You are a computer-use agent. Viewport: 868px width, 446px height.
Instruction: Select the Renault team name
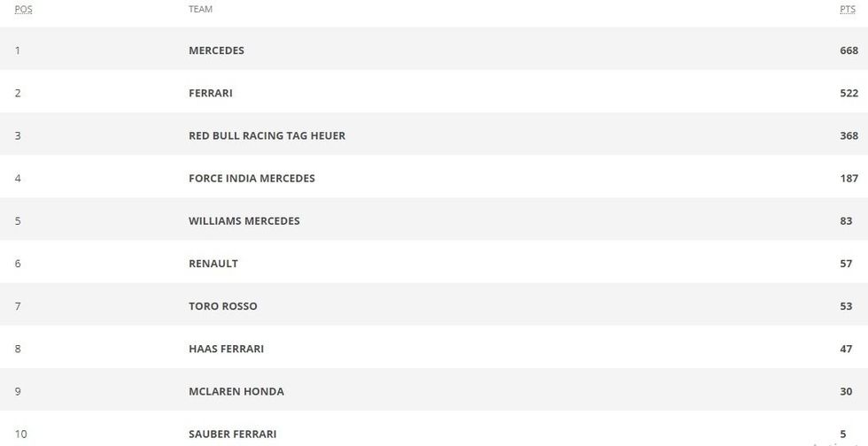pyautogui.click(x=213, y=263)
